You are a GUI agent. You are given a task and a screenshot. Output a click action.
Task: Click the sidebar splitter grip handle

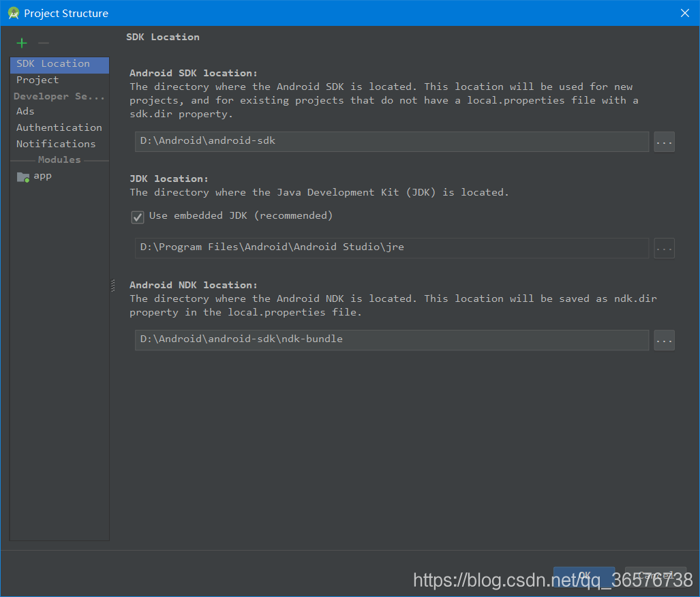tap(113, 286)
